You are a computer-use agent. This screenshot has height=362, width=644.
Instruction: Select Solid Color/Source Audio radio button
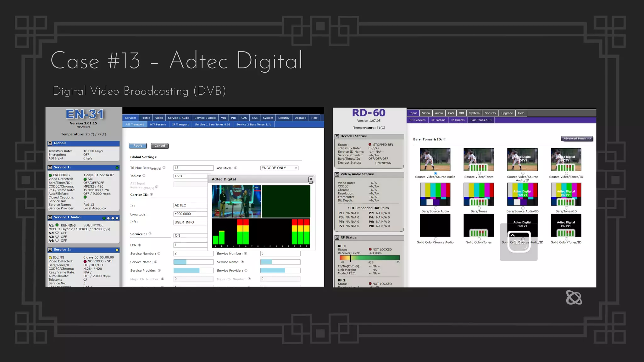point(436,239)
